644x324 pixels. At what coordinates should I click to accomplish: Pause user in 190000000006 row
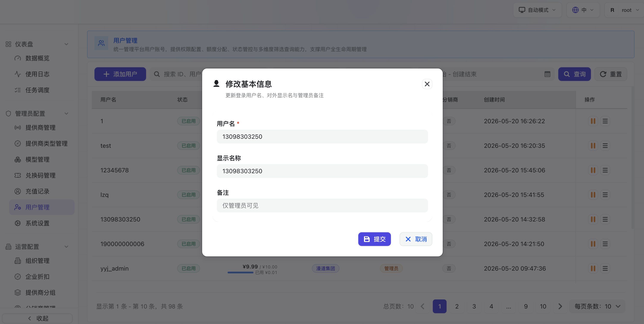click(x=593, y=244)
